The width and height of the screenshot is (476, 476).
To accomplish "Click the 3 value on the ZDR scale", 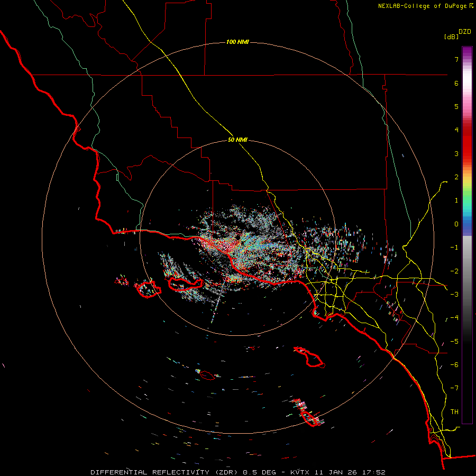I will click(x=456, y=153).
